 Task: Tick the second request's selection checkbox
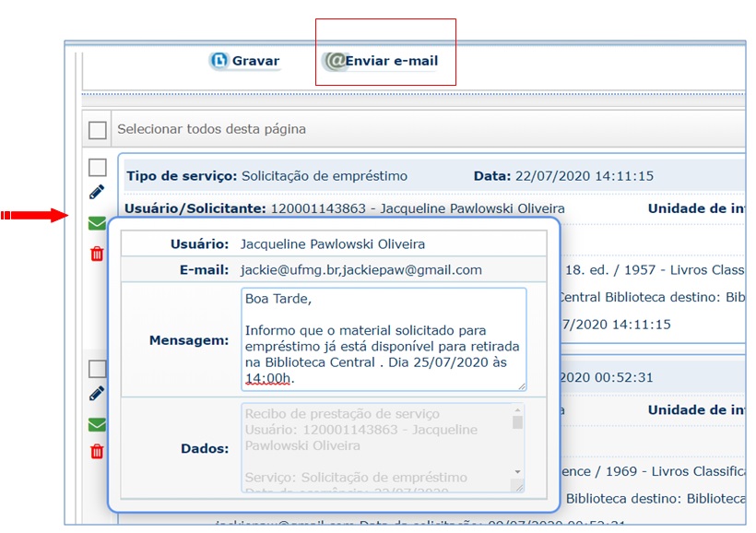pos(98,369)
